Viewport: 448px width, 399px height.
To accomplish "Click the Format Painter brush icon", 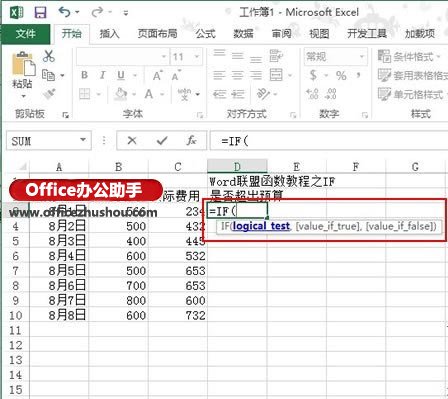I will (49, 94).
